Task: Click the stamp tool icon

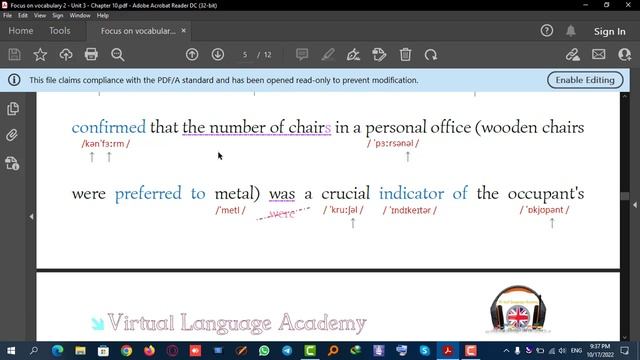Action: tap(379, 55)
